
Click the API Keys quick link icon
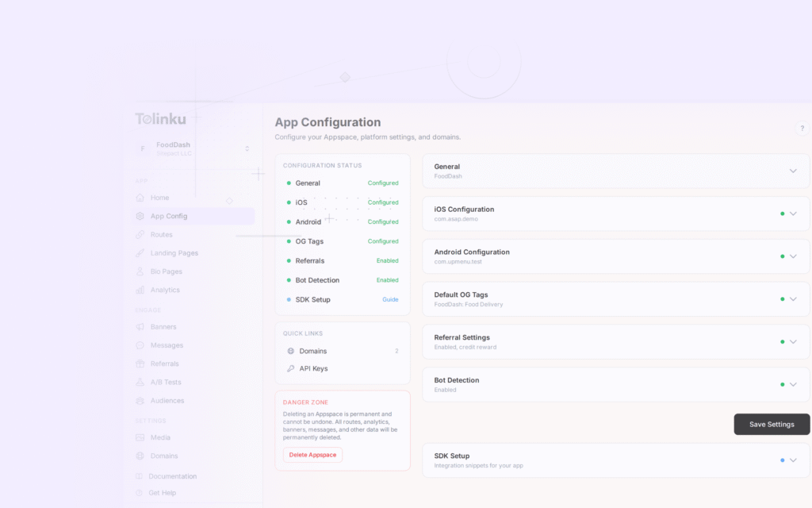(x=290, y=368)
